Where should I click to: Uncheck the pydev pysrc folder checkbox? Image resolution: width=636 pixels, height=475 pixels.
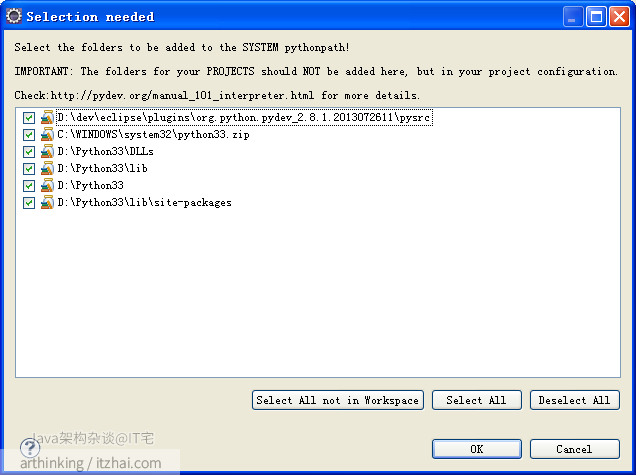tap(29, 118)
